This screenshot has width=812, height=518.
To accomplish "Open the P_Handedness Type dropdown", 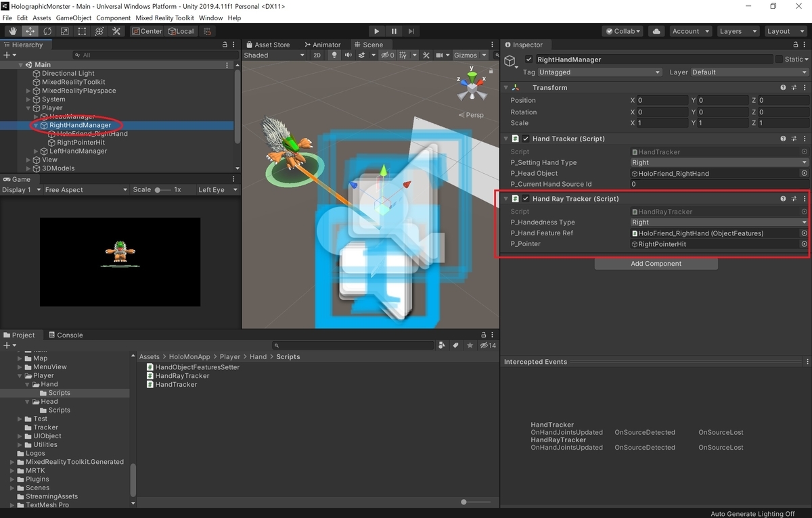I will (719, 222).
